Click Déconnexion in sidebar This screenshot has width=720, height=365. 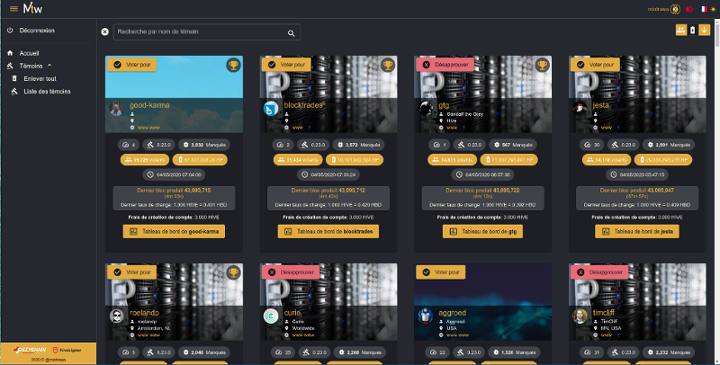click(x=37, y=30)
